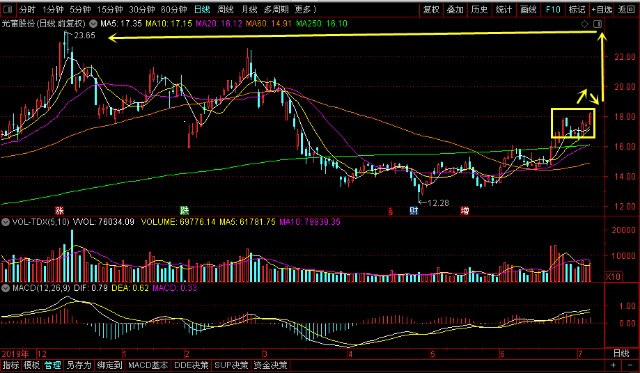Switch to the 分时 period tab

[27, 9]
